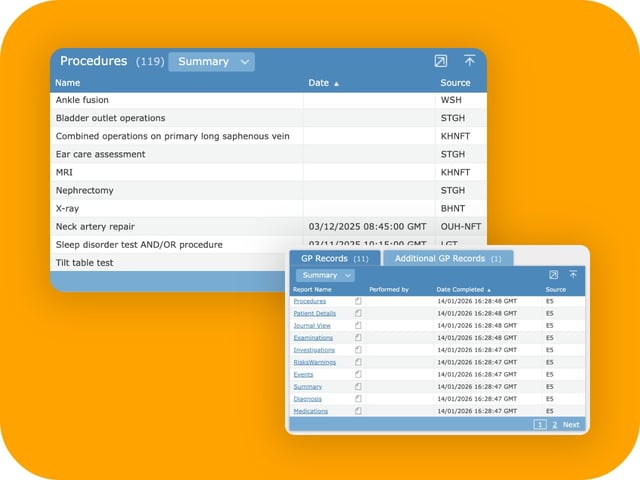
Task: Click document icon beside Investigations report
Action: 358,350
